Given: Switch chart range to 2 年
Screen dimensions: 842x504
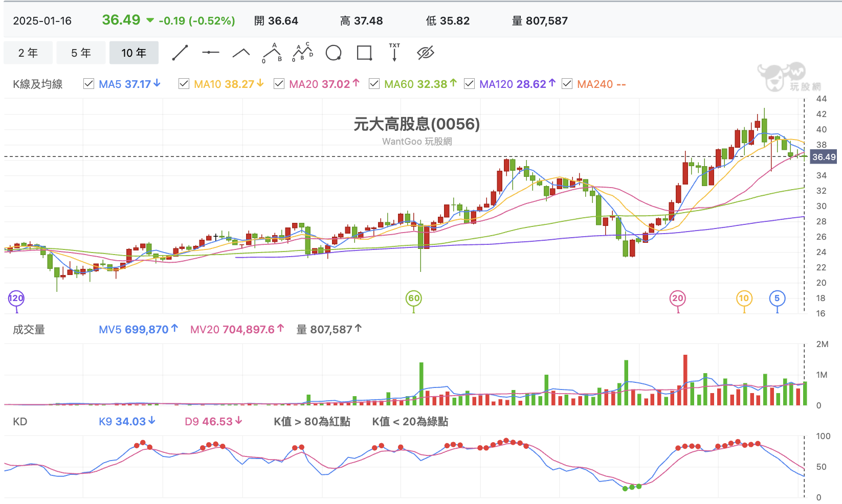Looking at the screenshot, I should click(28, 53).
